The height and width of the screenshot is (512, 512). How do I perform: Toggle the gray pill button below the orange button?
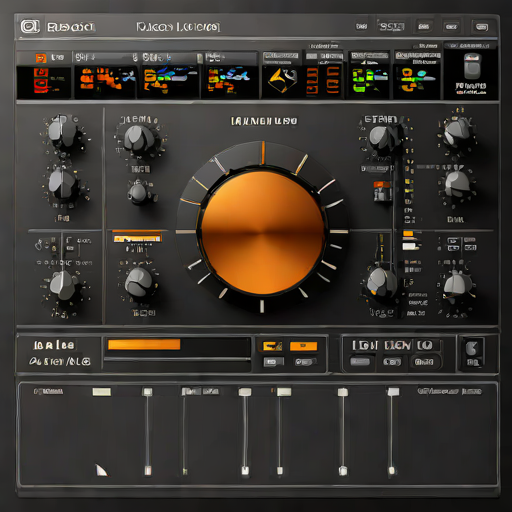pyautogui.click(x=305, y=362)
